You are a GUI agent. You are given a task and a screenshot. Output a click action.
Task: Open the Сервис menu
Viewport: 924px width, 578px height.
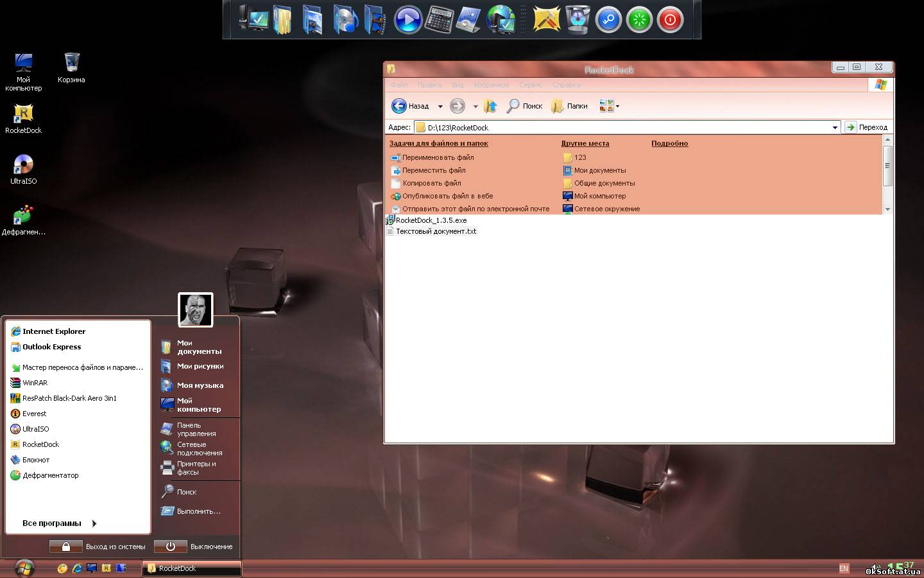coord(531,85)
